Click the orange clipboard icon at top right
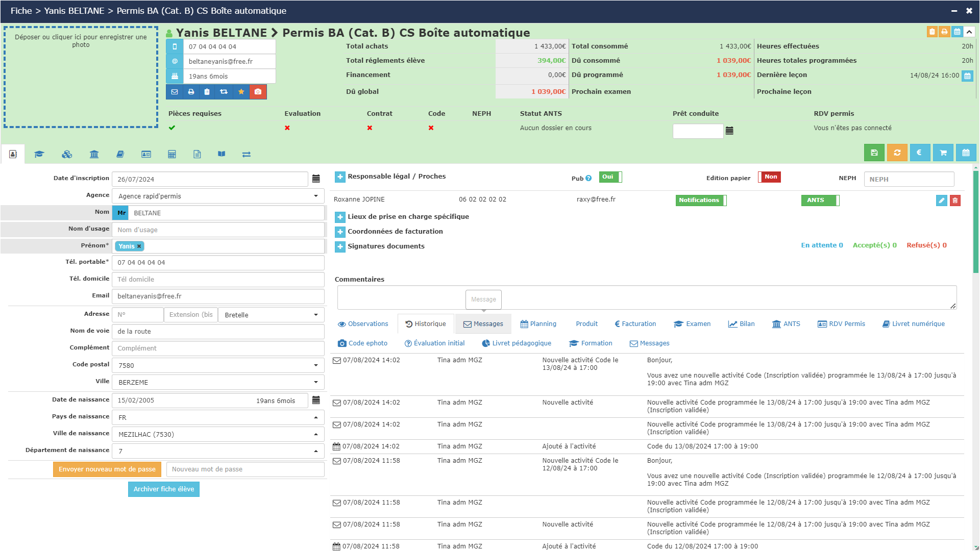The height and width of the screenshot is (551, 980). (x=933, y=32)
